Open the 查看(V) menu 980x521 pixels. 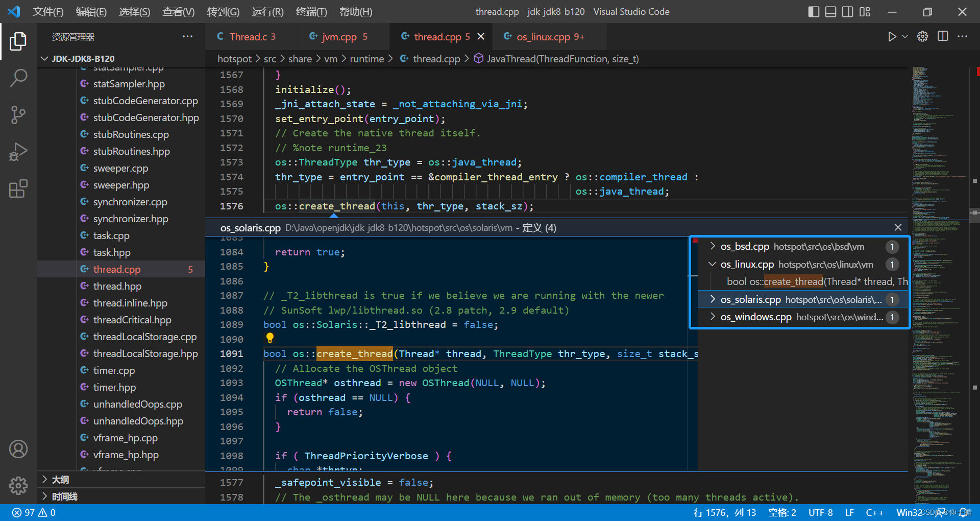point(178,12)
